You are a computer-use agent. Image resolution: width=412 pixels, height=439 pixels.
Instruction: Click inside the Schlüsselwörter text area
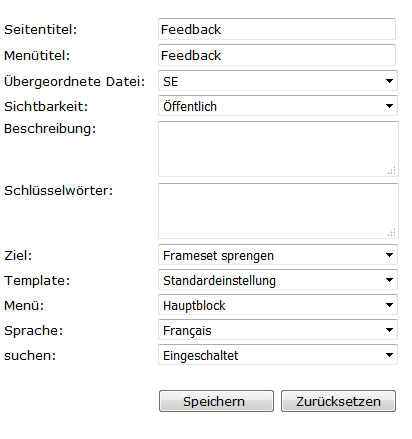278,211
